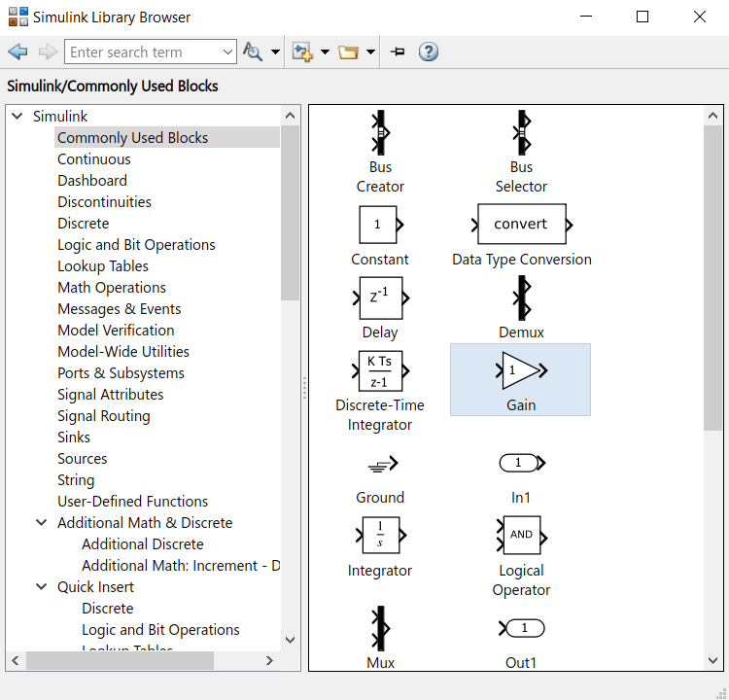Open the User-Defined Functions library

[x=132, y=501]
